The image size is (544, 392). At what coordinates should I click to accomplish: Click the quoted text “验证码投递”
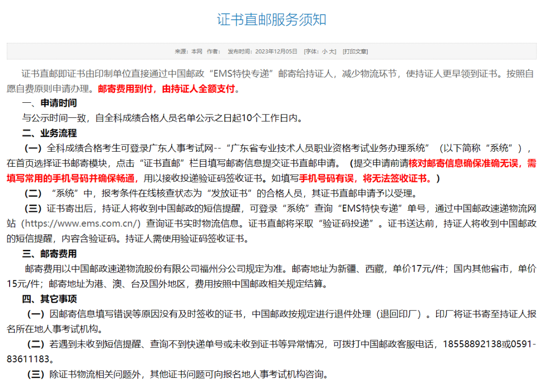[346, 223]
